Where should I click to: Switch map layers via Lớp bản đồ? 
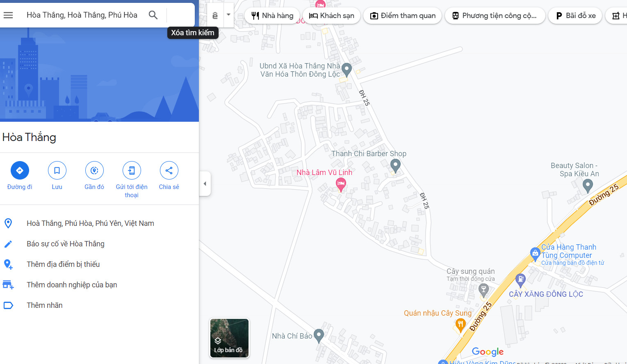point(229,338)
